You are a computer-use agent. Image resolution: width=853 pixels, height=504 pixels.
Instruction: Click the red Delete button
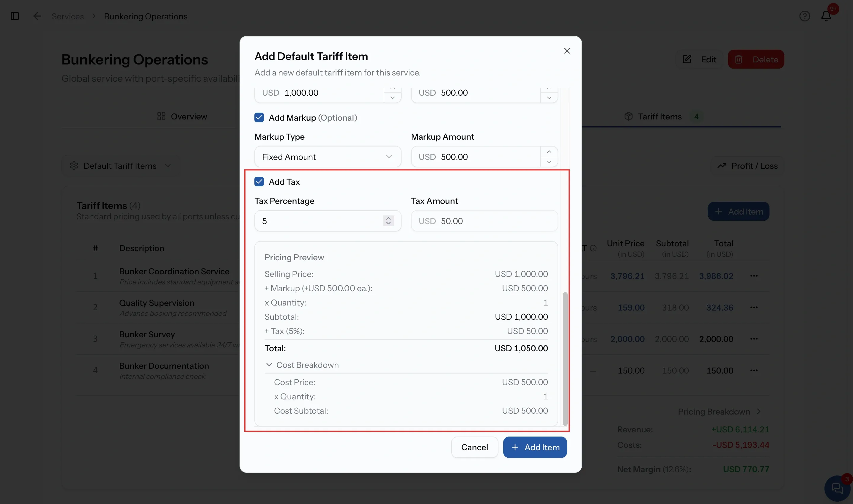pyautogui.click(x=756, y=59)
